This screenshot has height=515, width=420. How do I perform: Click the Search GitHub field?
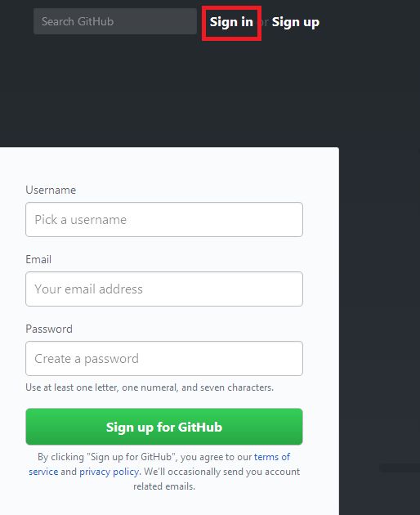(115, 21)
